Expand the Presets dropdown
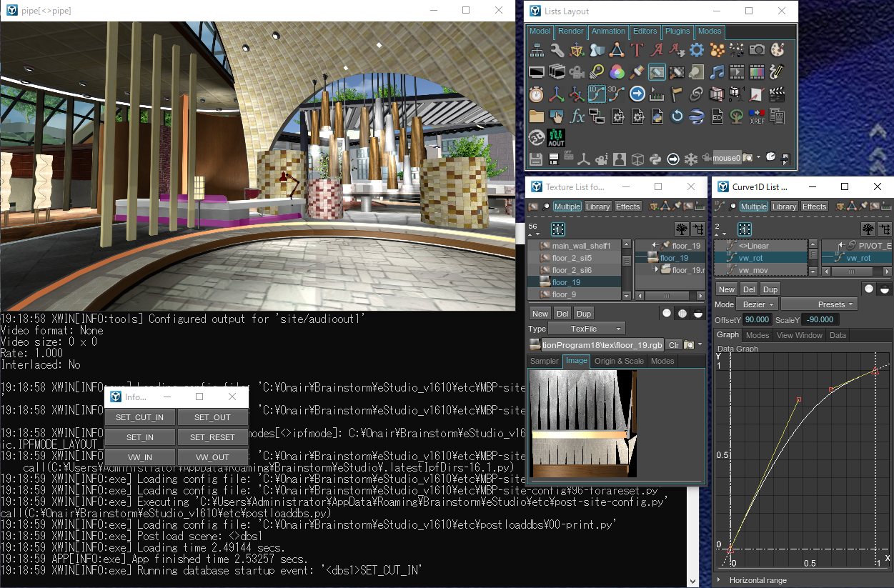894x588 pixels. tap(819, 304)
